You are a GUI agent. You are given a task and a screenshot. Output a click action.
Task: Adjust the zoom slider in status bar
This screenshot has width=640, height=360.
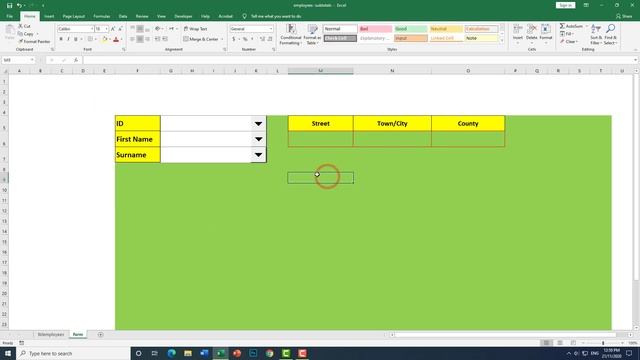click(x=602, y=343)
